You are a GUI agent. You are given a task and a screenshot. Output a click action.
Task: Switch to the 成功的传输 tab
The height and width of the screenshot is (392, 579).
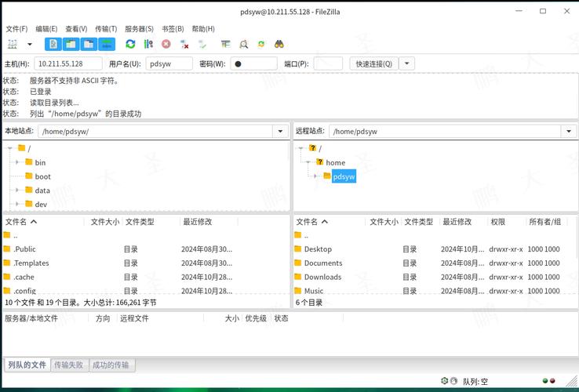click(111, 365)
